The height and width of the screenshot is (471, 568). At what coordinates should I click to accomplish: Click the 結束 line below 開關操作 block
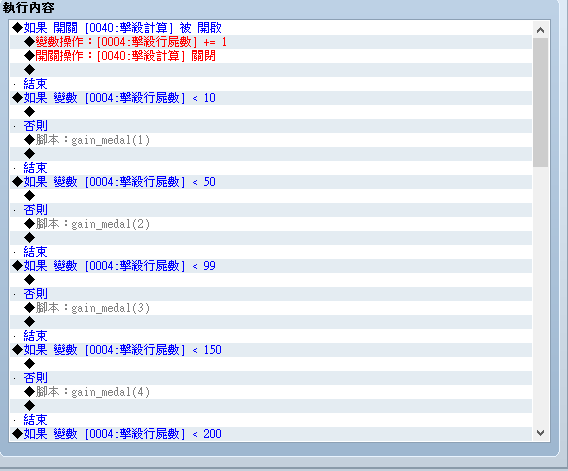pyautogui.click(x=271, y=84)
